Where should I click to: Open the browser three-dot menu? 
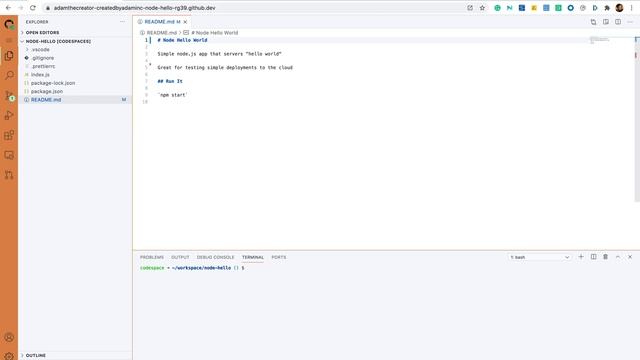coord(631,8)
